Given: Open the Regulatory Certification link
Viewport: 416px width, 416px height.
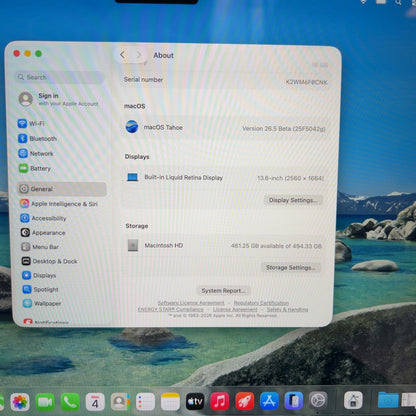Looking at the screenshot, I should 261,303.
